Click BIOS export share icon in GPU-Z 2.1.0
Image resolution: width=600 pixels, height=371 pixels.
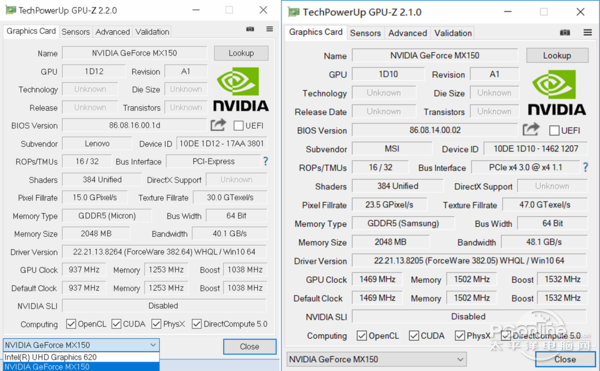[x=531, y=130]
